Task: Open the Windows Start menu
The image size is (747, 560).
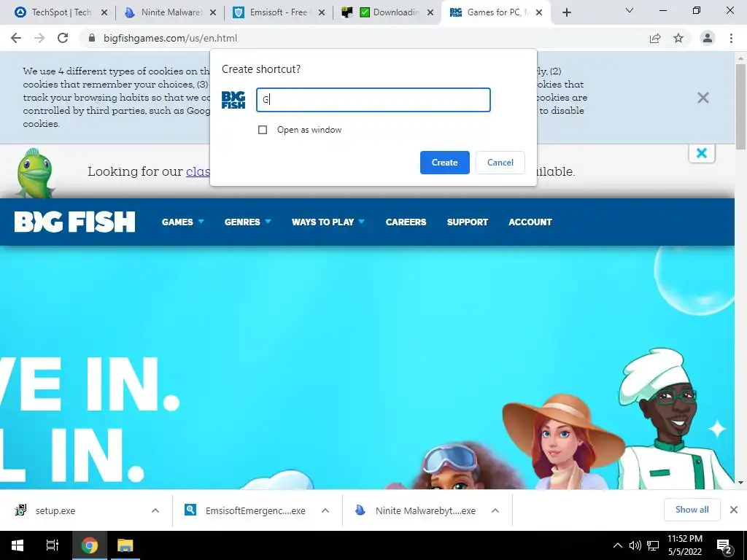Action: (18, 545)
